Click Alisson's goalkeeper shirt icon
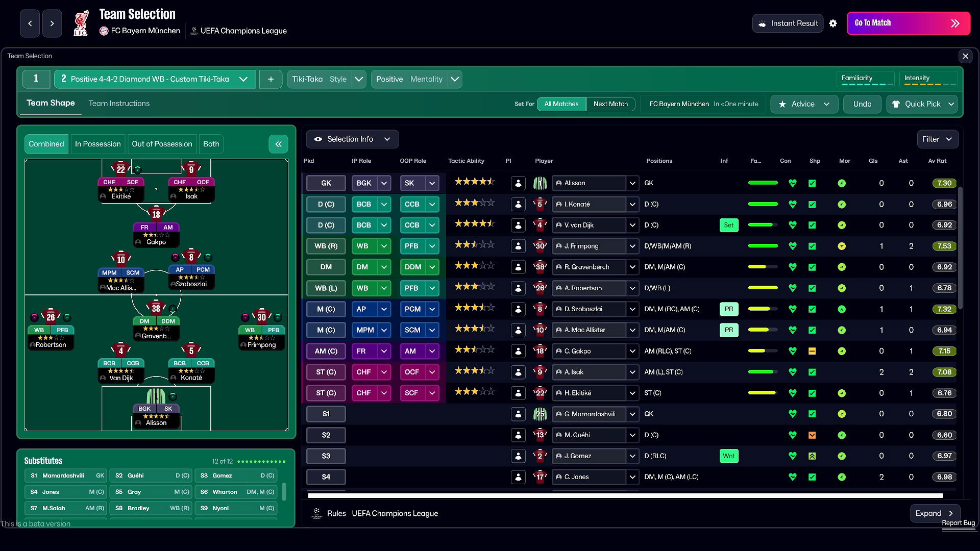This screenshot has width=980, height=551. pos(541,183)
